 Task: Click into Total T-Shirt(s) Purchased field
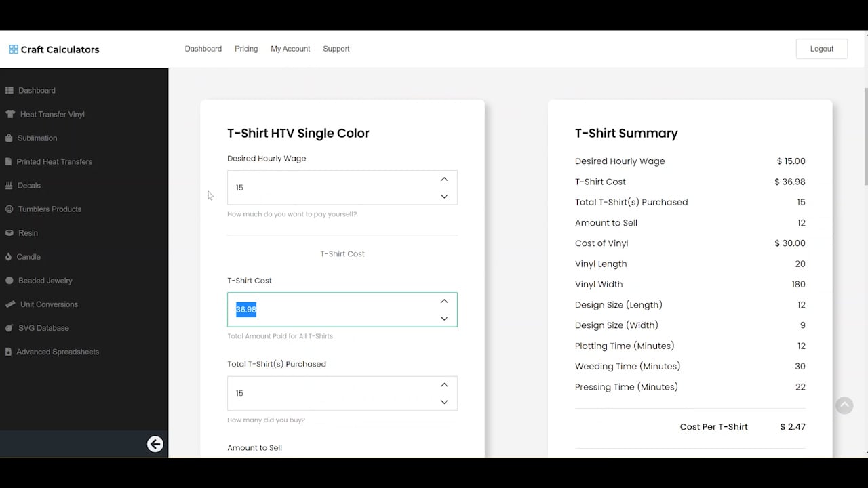pyautogui.click(x=342, y=393)
